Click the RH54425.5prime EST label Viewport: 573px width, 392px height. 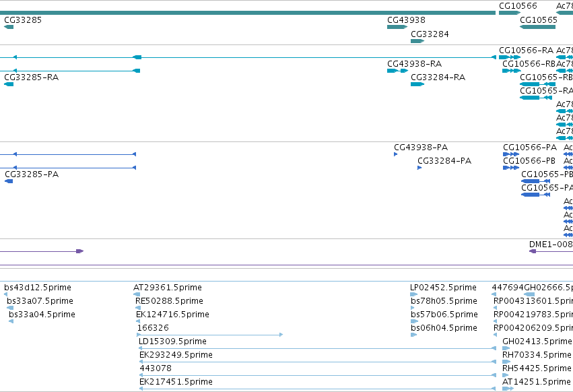[537, 368]
